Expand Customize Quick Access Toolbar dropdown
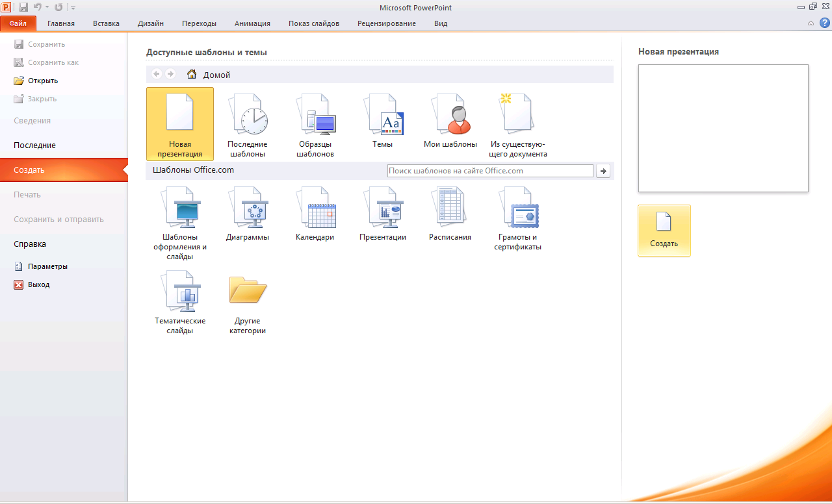The height and width of the screenshot is (504, 832). pyautogui.click(x=73, y=8)
